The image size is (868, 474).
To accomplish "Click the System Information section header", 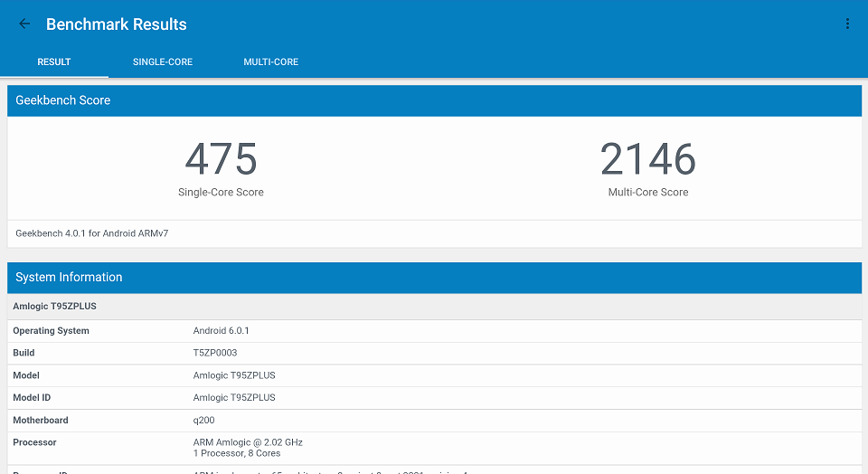I will [435, 278].
